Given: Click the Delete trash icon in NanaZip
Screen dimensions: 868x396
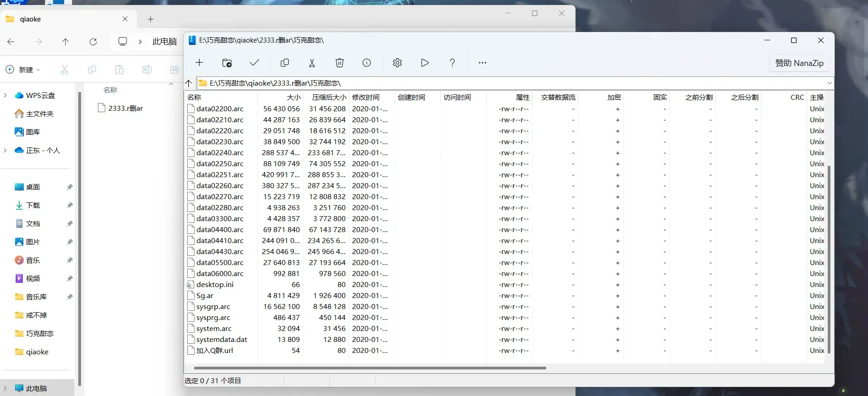Looking at the screenshot, I should point(339,63).
